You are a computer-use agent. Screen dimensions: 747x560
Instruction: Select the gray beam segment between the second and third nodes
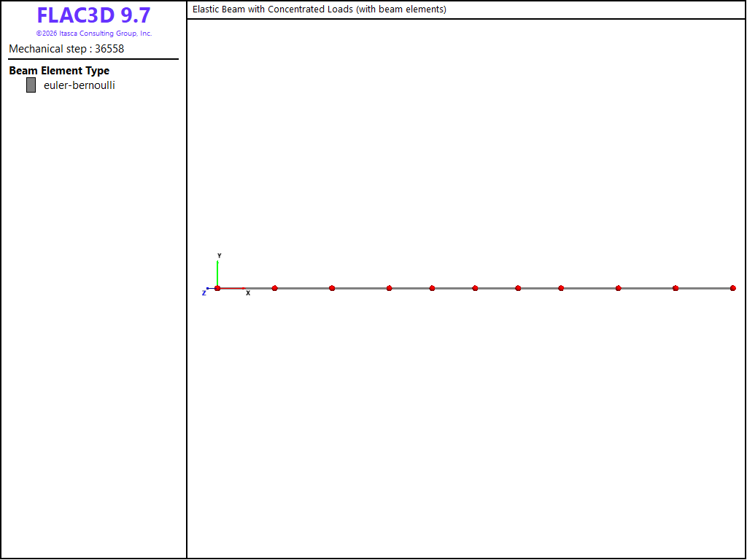[x=303, y=288]
